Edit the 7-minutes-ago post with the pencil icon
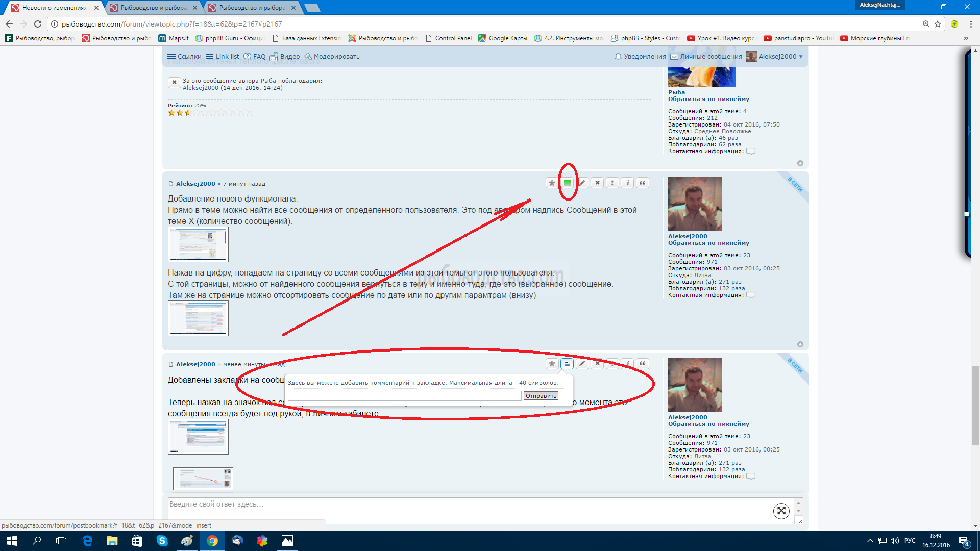The height and width of the screenshot is (551, 980). pos(582,183)
